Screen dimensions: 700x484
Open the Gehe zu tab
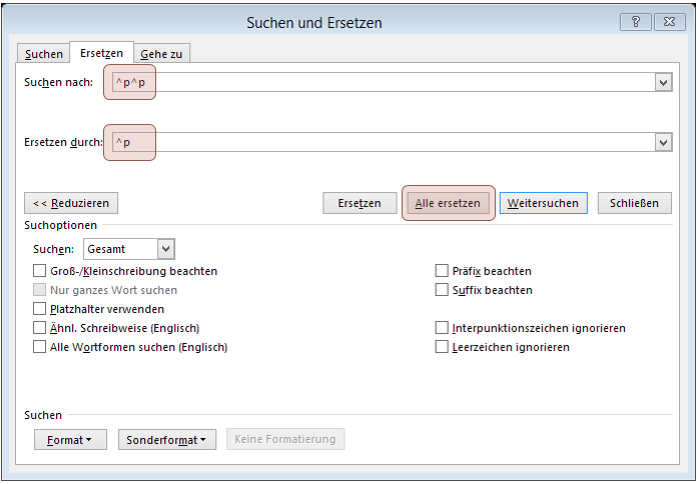(161, 54)
